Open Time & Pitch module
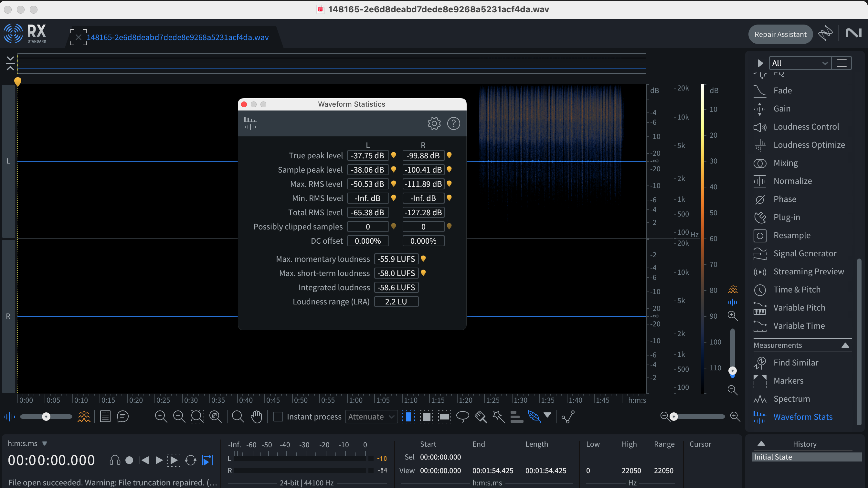The image size is (868, 488). pyautogui.click(x=797, y=290)
